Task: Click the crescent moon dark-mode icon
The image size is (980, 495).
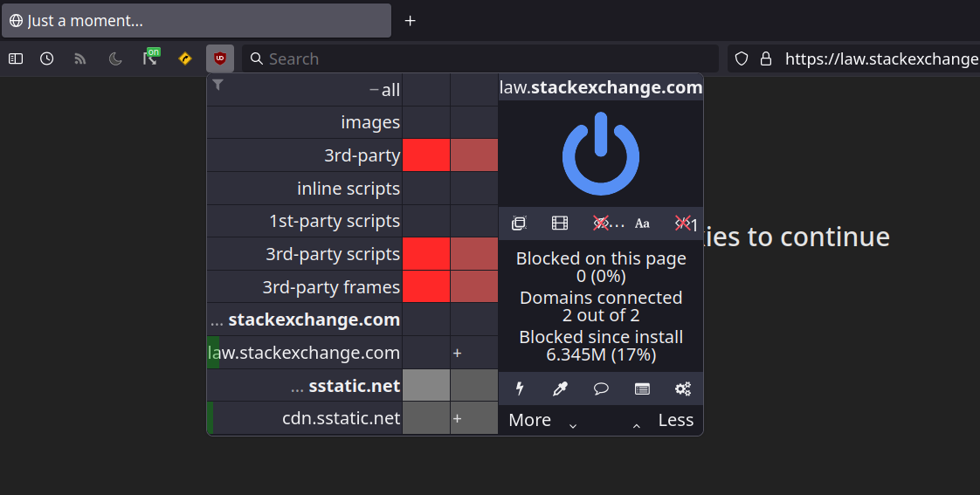Action: click(115, 58)
